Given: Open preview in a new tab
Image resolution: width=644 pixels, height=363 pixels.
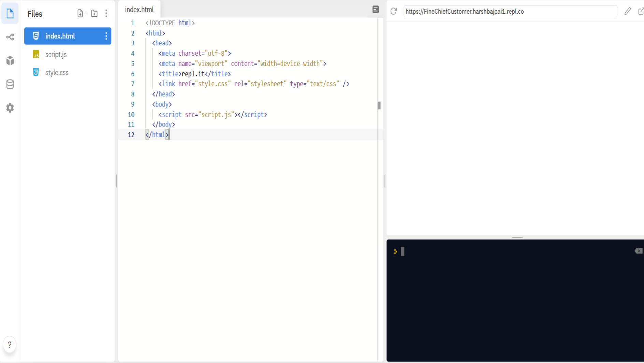Looking at the screenshot, I should [641, 11].
